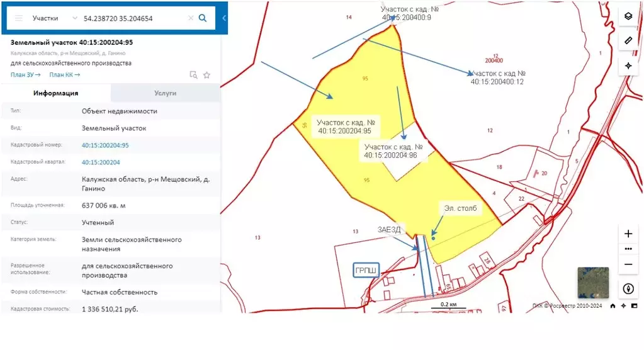
Task: Open the План КК link
Action: [64, 75]
